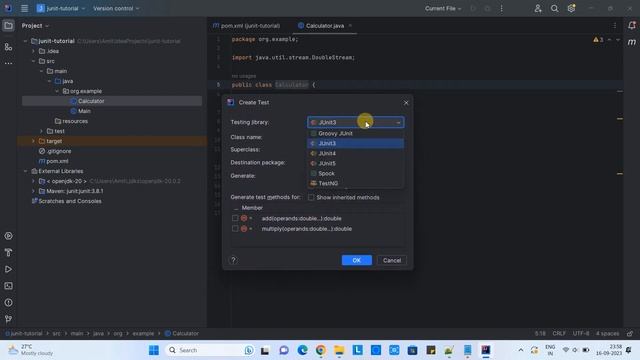Screen dimensions: 640x360
Task: Open the Structure tool window icon
Action: click(x=8, y=47)
